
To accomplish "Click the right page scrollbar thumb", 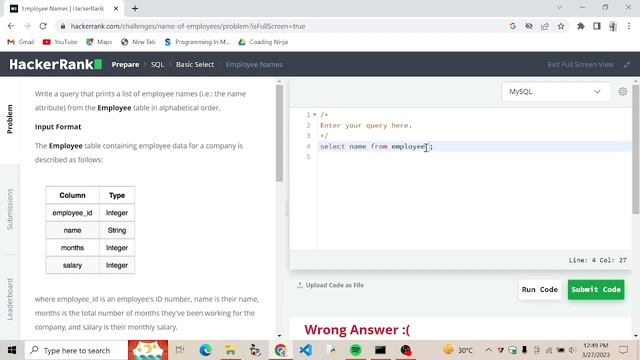I will [x=636, y=149].
